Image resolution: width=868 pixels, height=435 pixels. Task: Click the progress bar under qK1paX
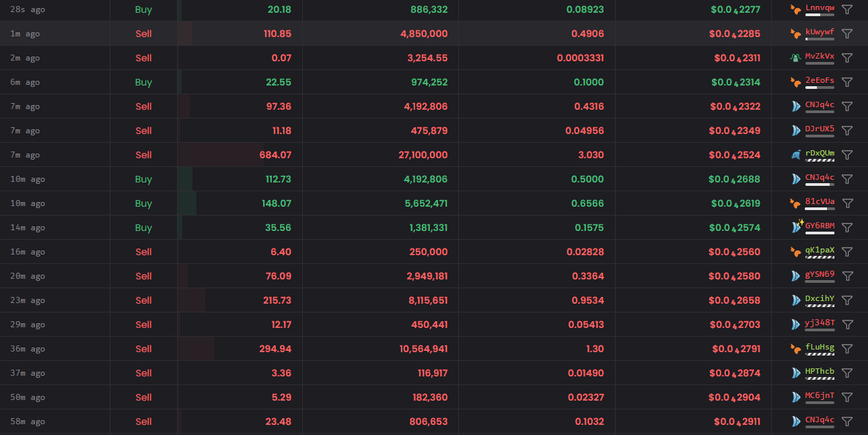coord(820,257)
